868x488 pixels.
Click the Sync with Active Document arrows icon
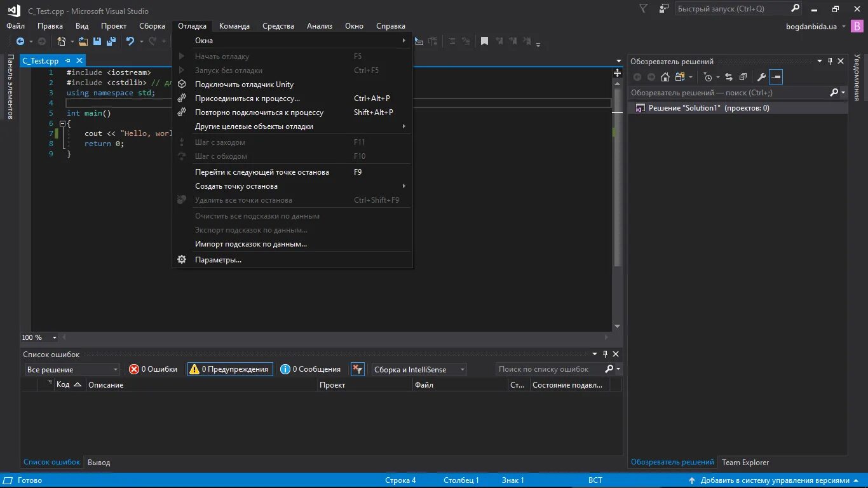tap(728, 77)
